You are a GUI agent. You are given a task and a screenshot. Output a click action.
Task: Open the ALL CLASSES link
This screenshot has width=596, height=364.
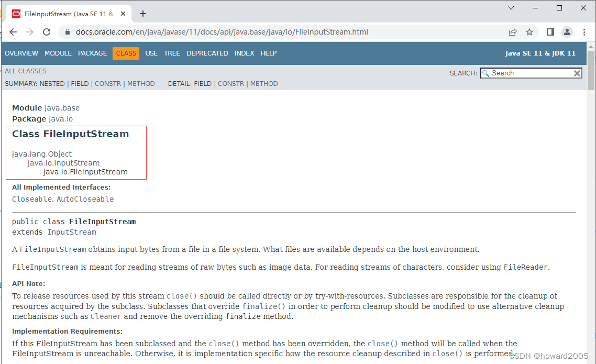[26, 71]
